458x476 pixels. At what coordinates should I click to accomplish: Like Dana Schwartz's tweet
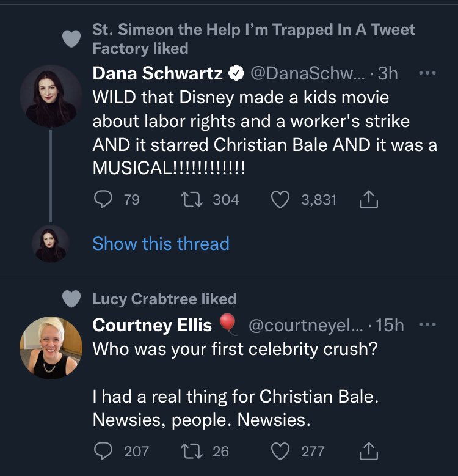[280, 199]
